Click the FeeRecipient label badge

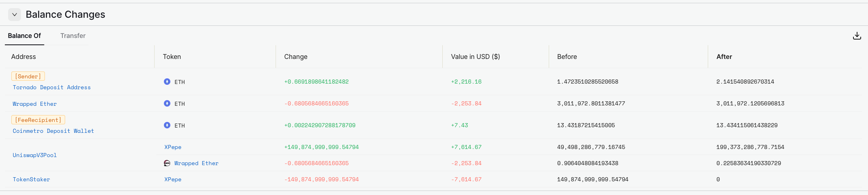[x=38, y=120]
